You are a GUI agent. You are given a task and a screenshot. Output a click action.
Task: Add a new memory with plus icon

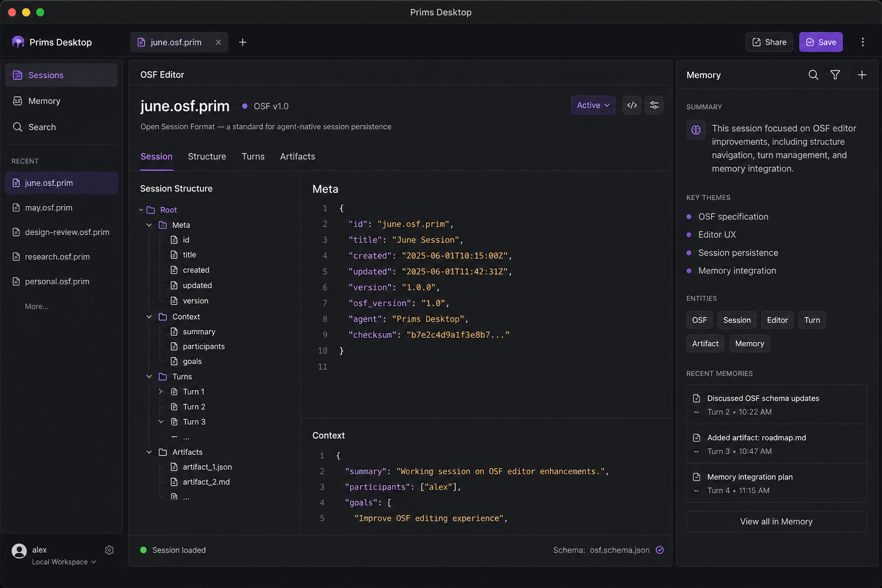click(862, 75)
